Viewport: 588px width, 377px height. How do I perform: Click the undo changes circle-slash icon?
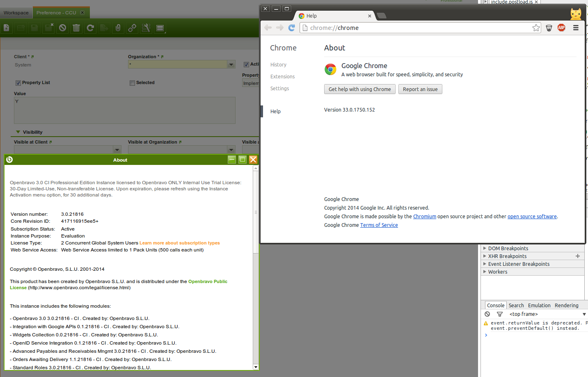(x=62, y=28)
